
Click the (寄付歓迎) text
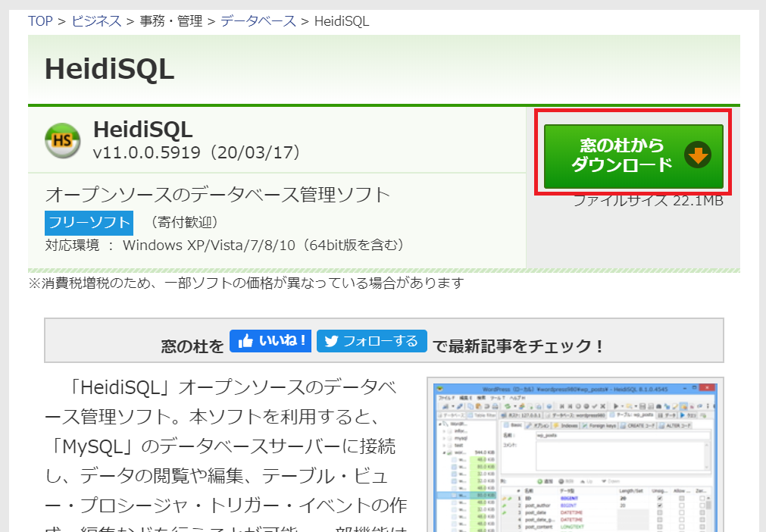183,222
